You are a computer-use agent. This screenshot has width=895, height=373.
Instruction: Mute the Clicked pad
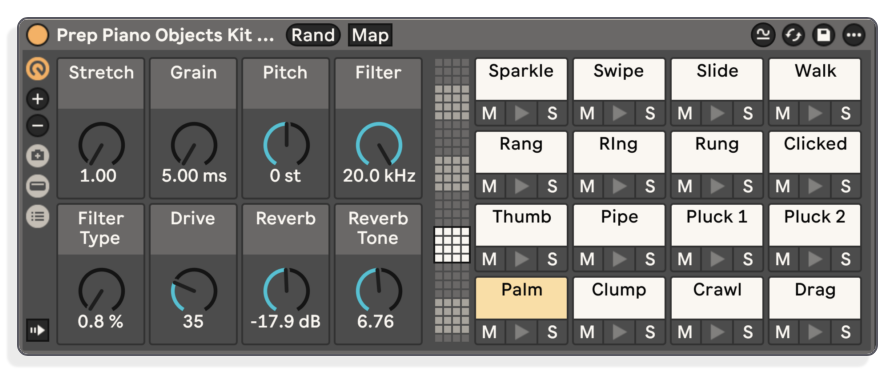(783, 186)
